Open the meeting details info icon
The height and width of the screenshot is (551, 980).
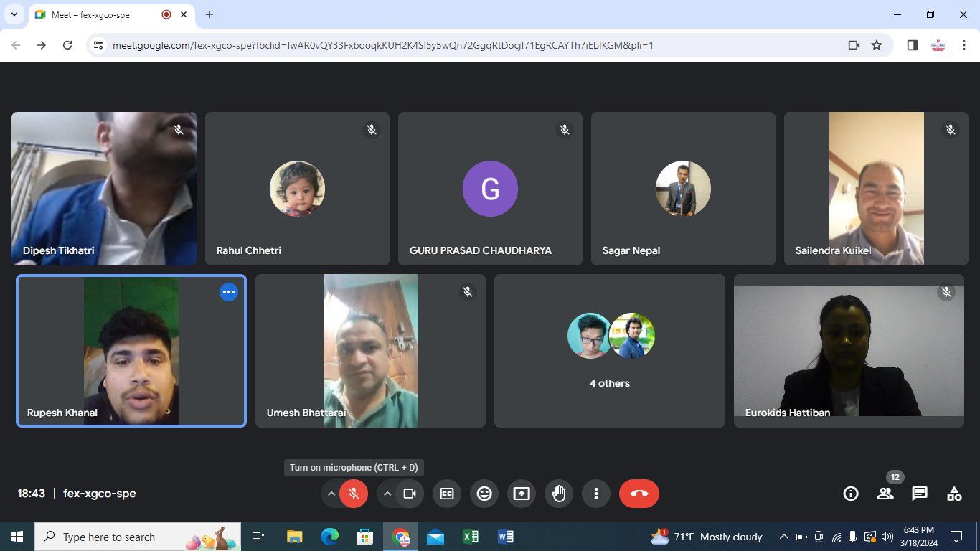(x=851, y=494)
